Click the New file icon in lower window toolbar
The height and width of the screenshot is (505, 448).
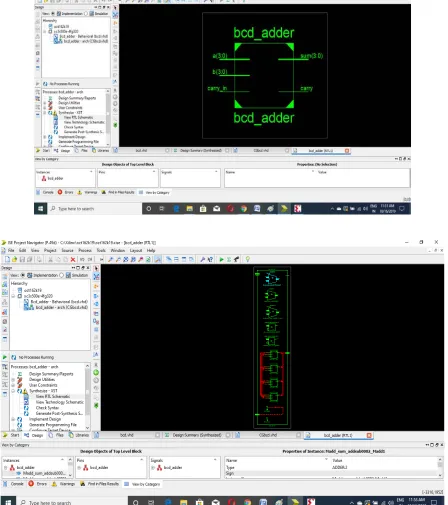[x=7, y=259]
